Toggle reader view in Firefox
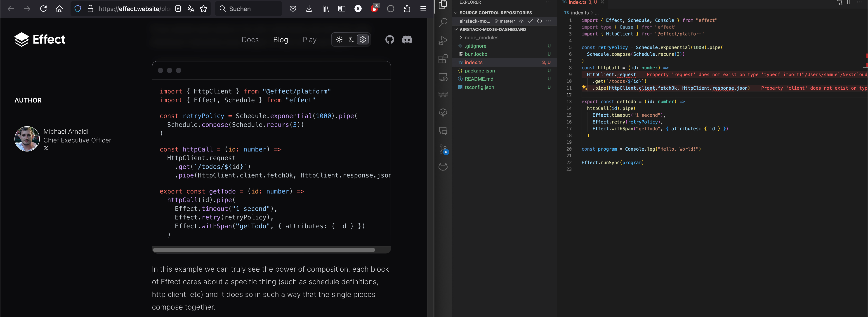The width and height of the screenshot is (868, 317). pyautogui.click(x=178, y=9)
